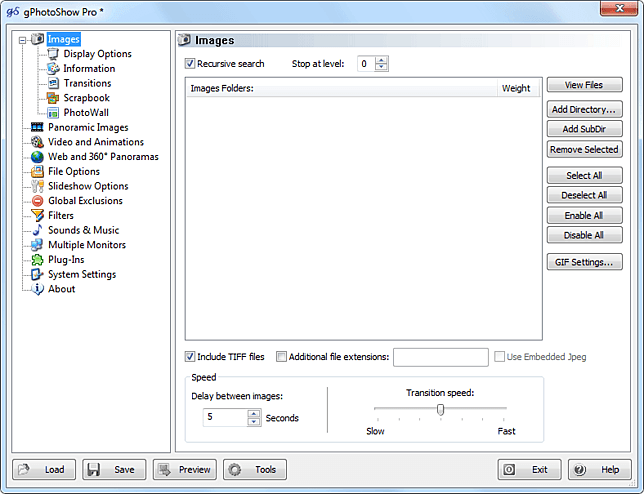Click the floppy disk icon on Save

(x=94, y=469)
